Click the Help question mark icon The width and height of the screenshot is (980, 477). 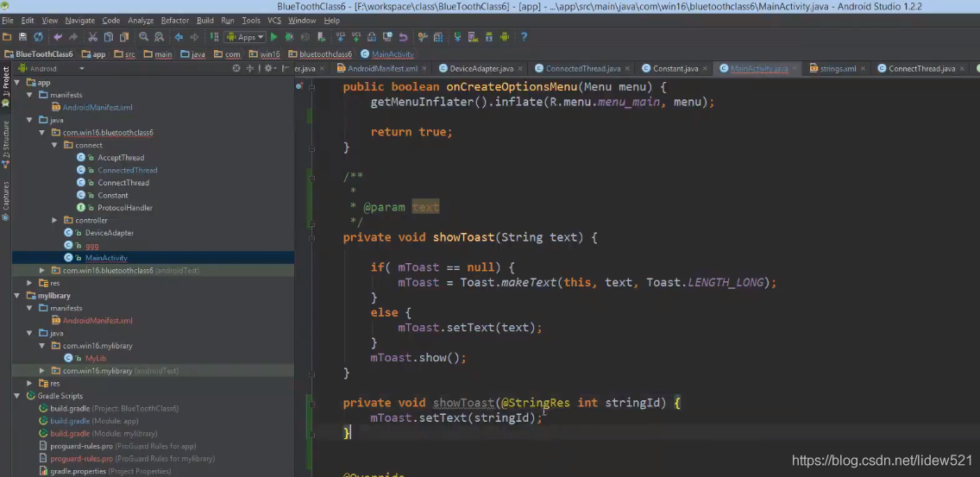524,37
